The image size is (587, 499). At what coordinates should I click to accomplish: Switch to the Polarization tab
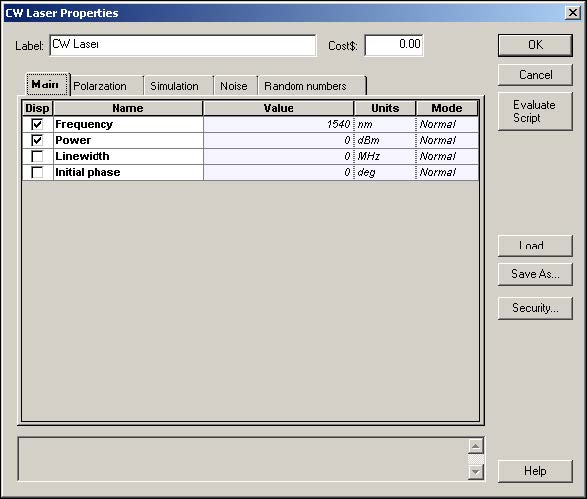pos(107,86)
